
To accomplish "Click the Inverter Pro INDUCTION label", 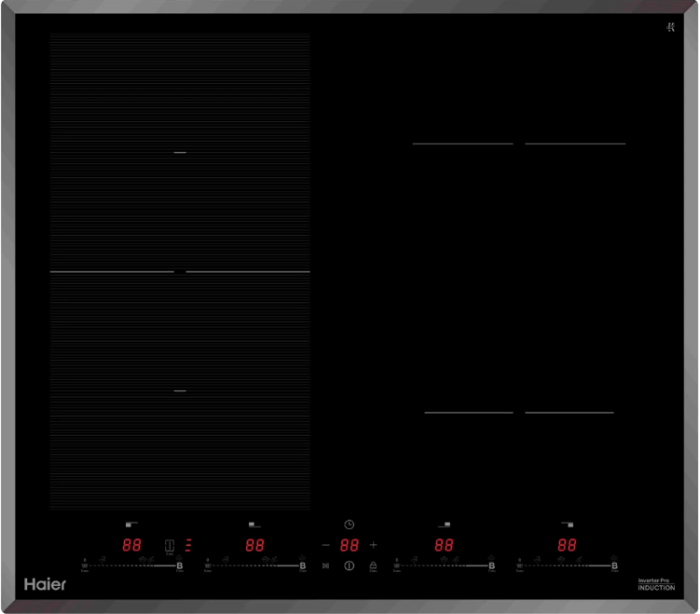I will point(656,584).
